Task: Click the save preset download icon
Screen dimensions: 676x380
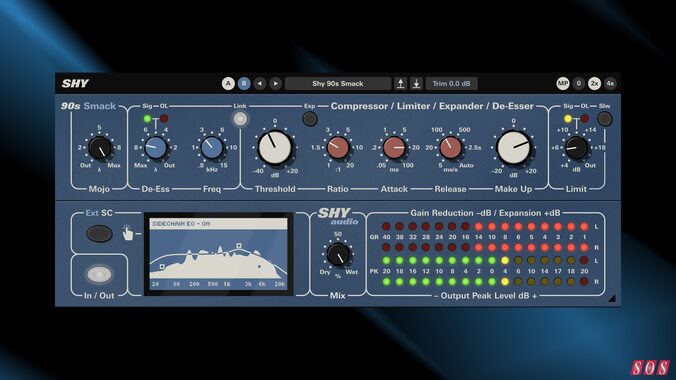Action: pos(416,84)
